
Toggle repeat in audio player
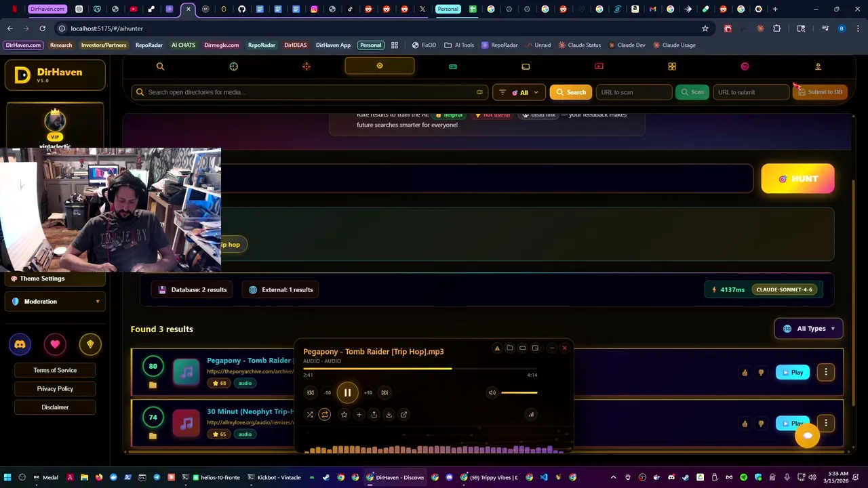tap(324, 415)
